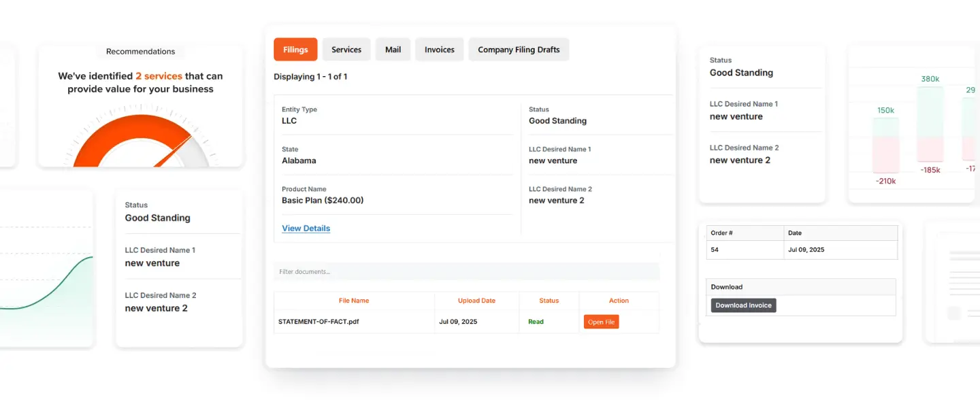The image size is (980, 406).
Task: Select STATEMENT-OF-FACT.pdf file name
Action: 318,322
